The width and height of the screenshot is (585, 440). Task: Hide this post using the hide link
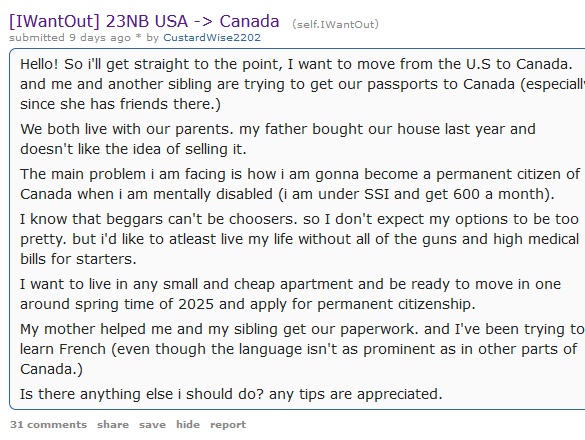188,425
